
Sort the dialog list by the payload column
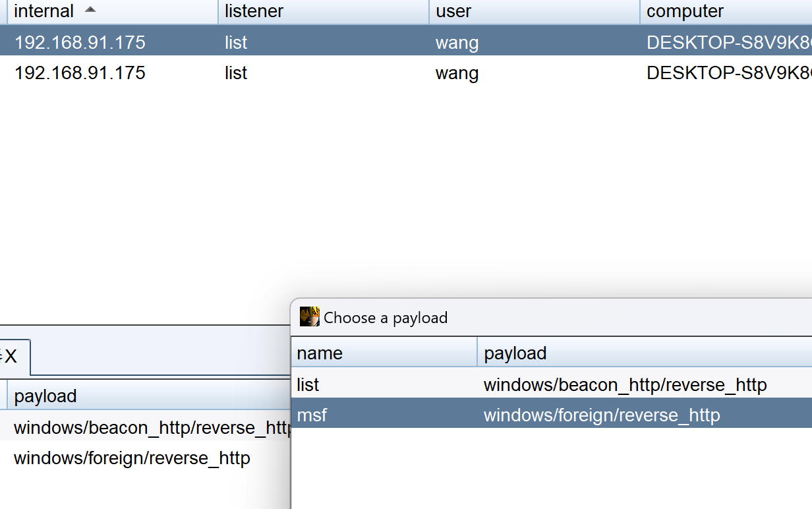point(645,353)
